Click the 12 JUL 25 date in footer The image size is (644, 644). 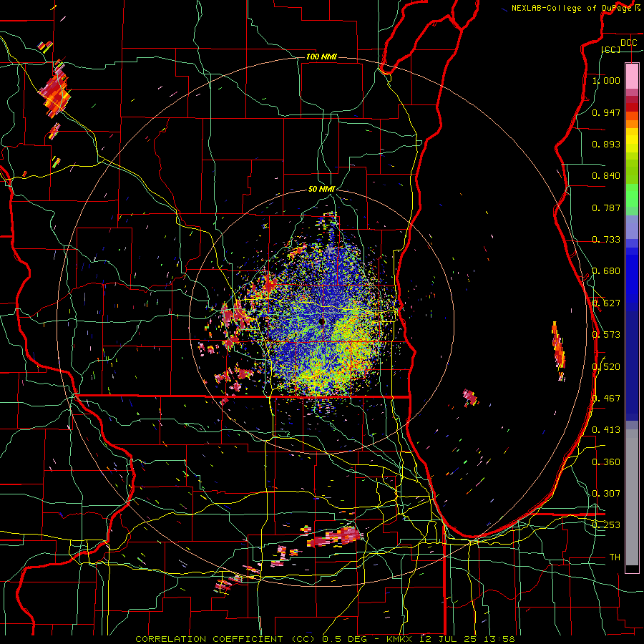pyautogui.click(x=449, y=639)
